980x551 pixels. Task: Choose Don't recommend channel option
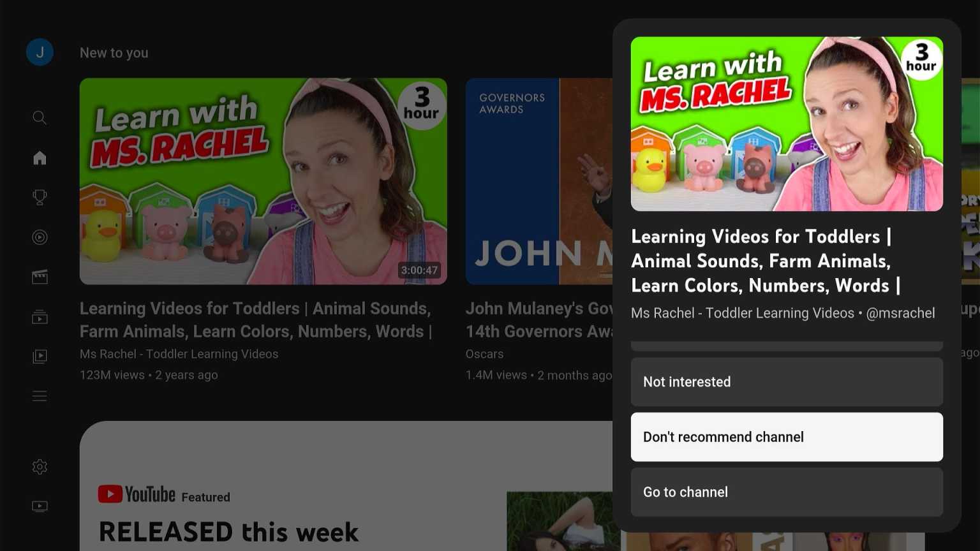(786, 436)
